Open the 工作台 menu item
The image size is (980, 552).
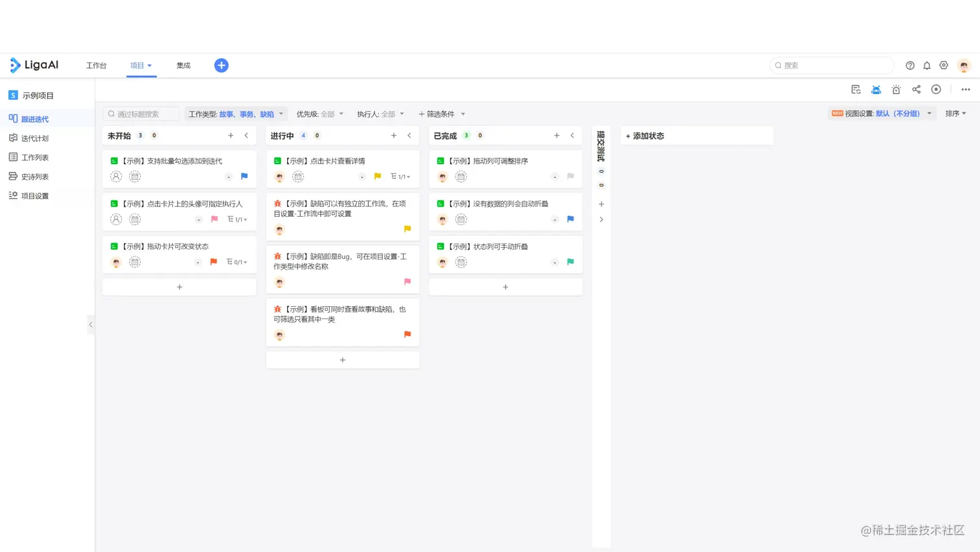pos(97,65)
